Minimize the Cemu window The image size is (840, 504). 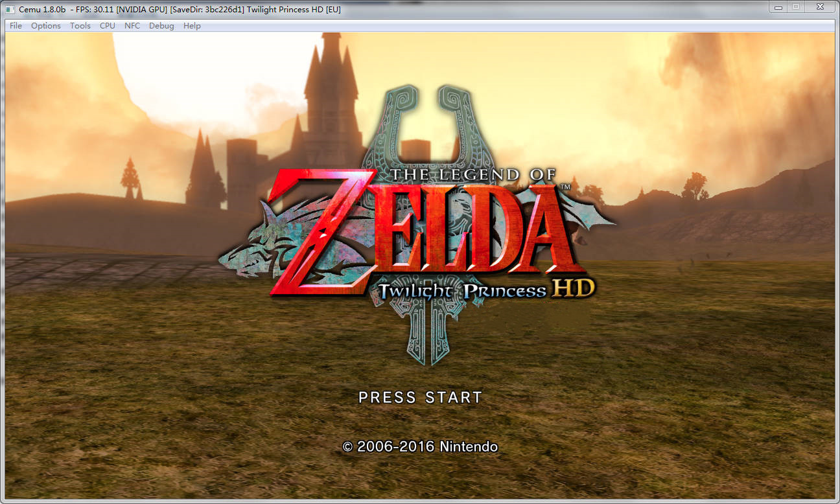pyautogui.click(x=778, y=7)
